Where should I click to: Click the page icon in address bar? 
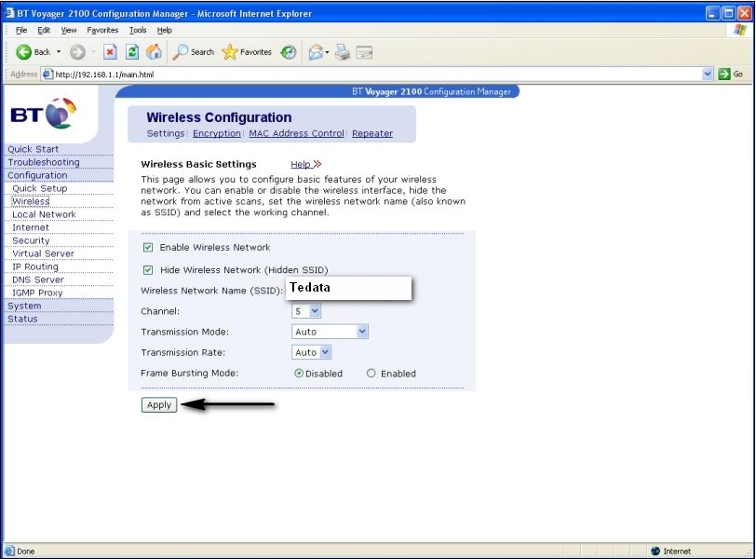point(47,75)
